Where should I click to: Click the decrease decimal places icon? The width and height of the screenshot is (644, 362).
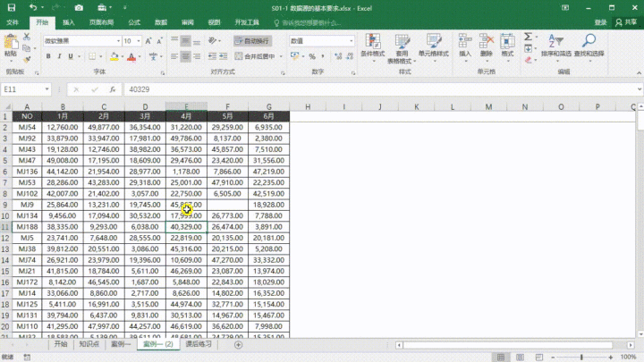click(x=350, y=56)
